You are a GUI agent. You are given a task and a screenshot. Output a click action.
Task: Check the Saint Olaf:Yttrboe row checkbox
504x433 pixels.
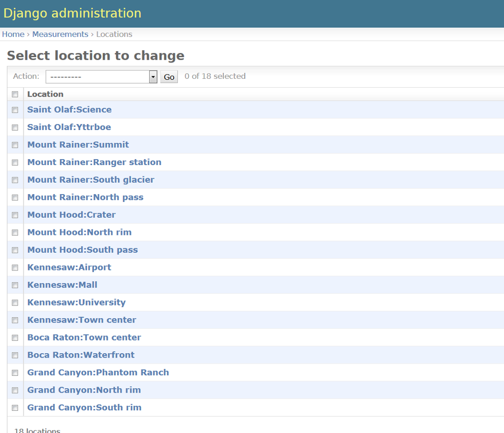click(x=15, y=128)
